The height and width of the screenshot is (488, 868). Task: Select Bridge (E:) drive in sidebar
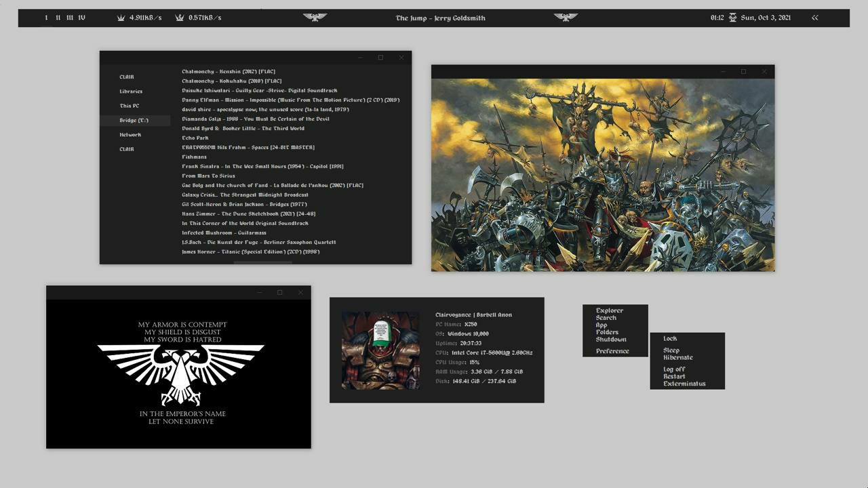[x=135, y=120]
